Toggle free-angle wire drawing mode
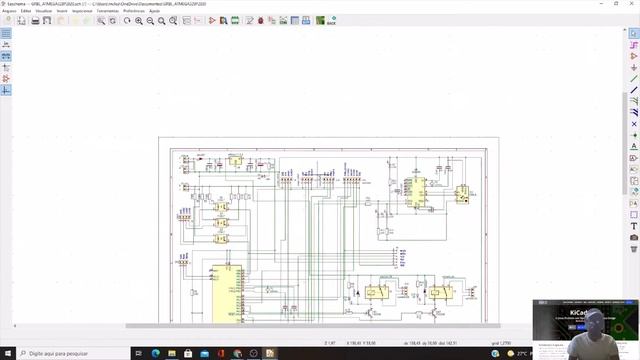 [x=6, y=91]
